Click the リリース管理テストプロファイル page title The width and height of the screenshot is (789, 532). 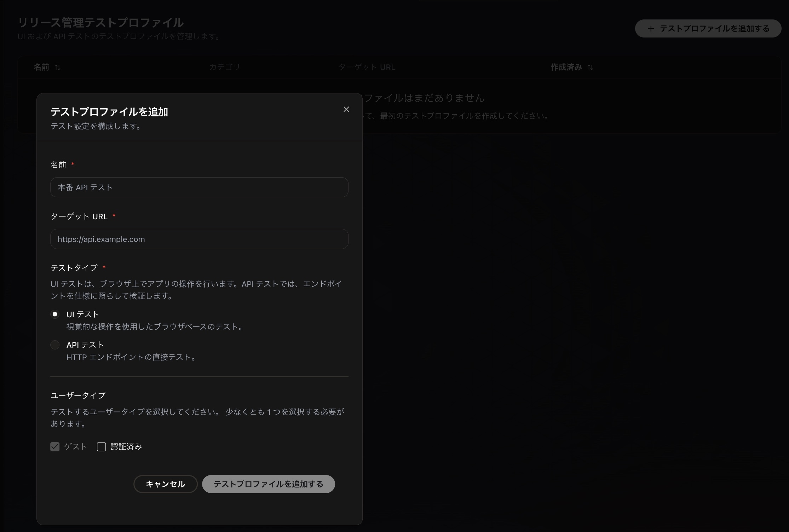(x=101, y=23)
